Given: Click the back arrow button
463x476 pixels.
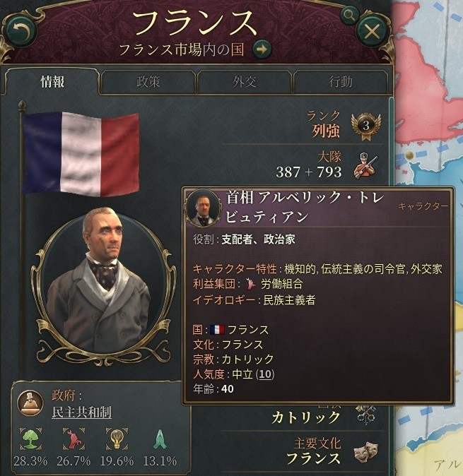Looking at the screenshot, I should click(20, 31).
